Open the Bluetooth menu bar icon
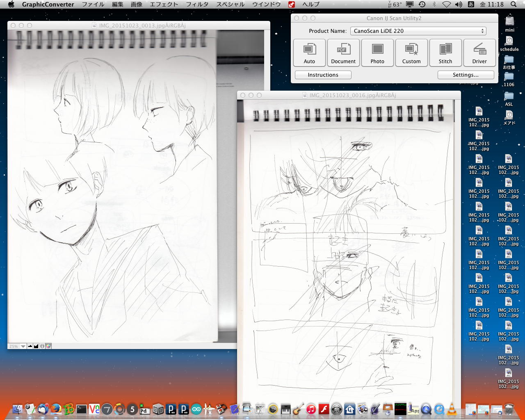The width and height of the screenshot is (525, 420). click(x=434, y=5)
